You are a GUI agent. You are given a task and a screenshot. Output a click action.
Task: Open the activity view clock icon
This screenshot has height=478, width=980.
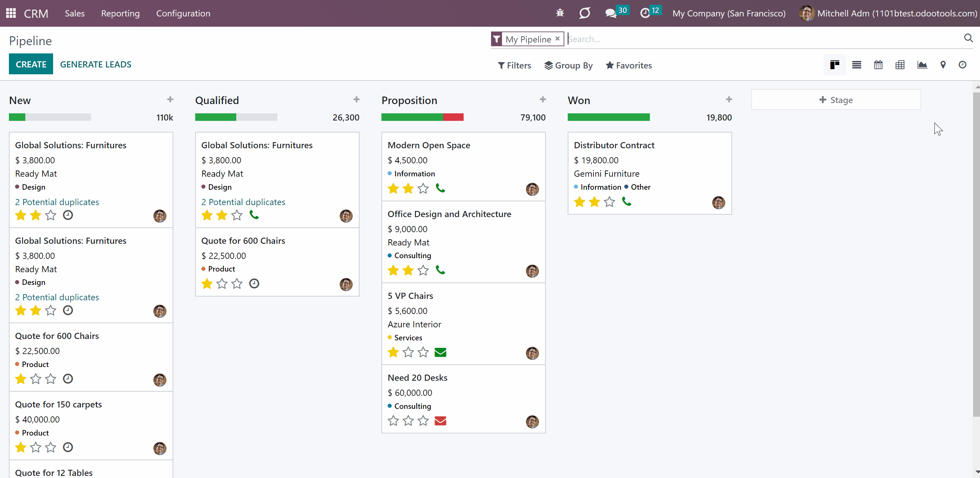pyautogui.click(x=962, y=65)
